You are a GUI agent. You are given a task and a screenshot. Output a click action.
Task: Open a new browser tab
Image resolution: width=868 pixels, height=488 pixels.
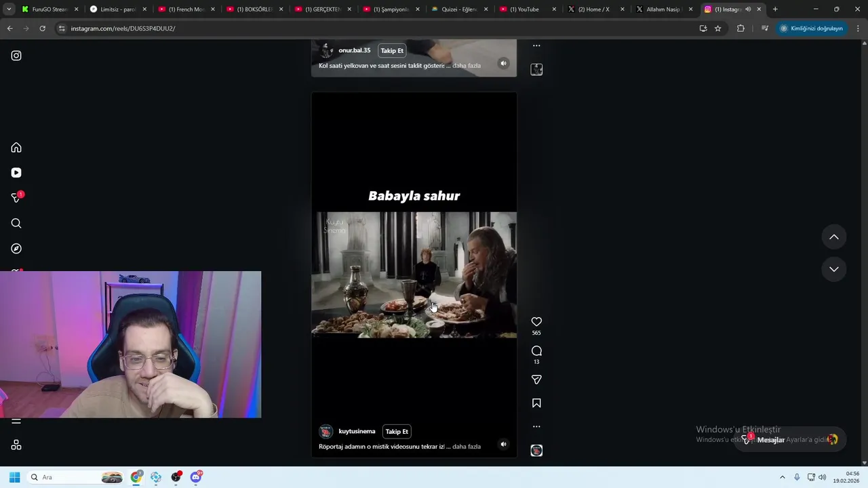pos(775,9)
